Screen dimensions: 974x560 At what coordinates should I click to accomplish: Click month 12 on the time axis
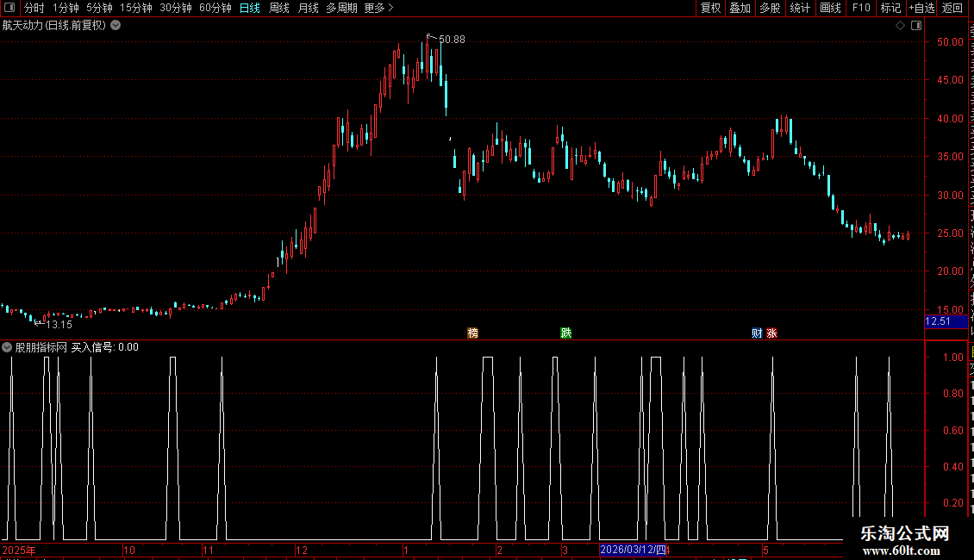click(302, 550)
